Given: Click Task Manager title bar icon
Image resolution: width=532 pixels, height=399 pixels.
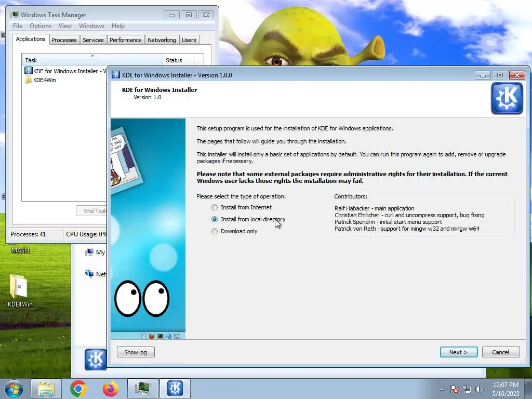Looking at the screenshot, I should [14, 15].
